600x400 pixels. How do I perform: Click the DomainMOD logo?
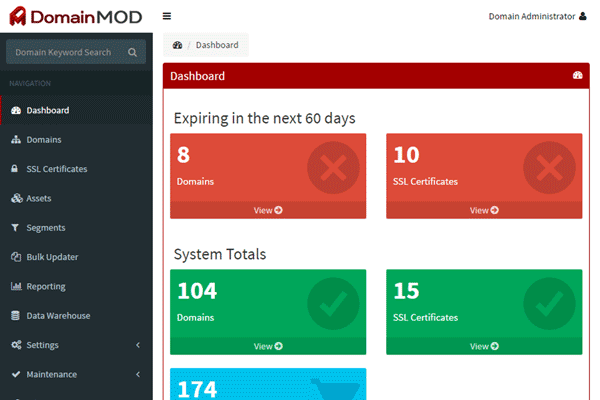(76, 17)
